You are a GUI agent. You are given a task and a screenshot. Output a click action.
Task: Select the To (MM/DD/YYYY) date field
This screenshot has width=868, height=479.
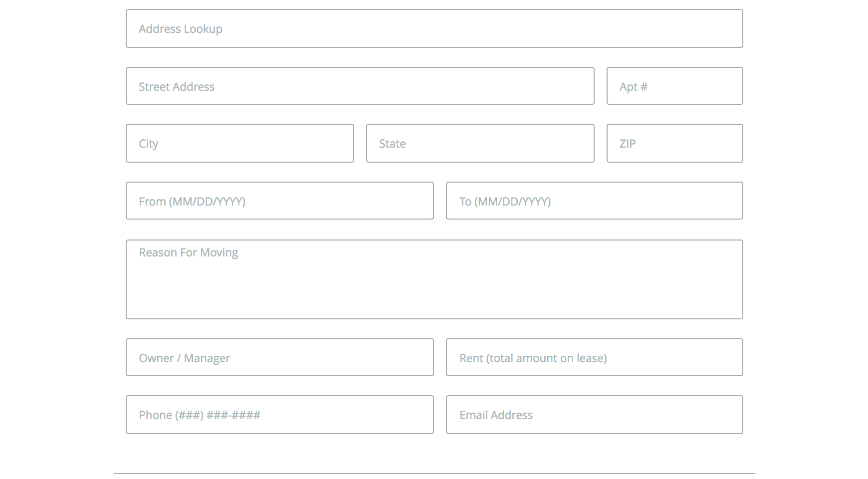point(594,201)
